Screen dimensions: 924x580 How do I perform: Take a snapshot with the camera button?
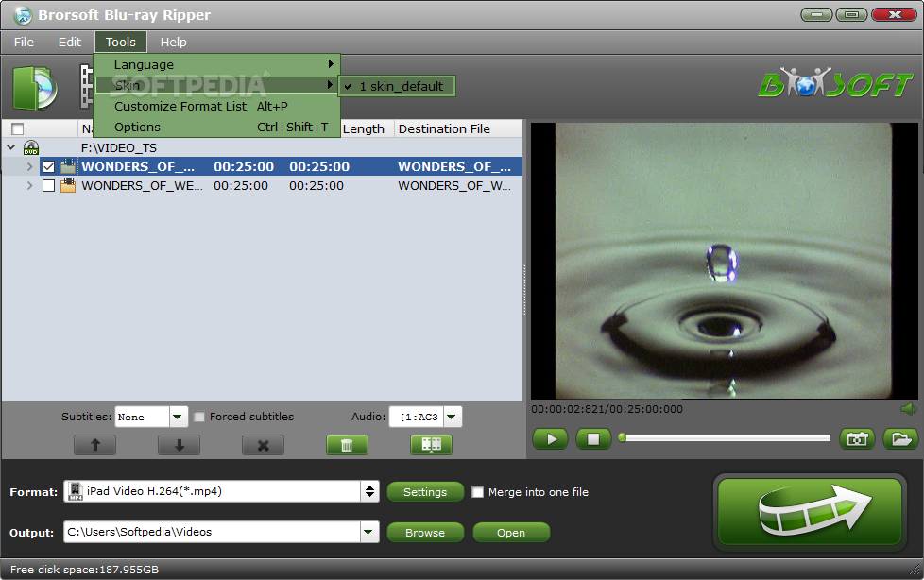click(858, 439)
